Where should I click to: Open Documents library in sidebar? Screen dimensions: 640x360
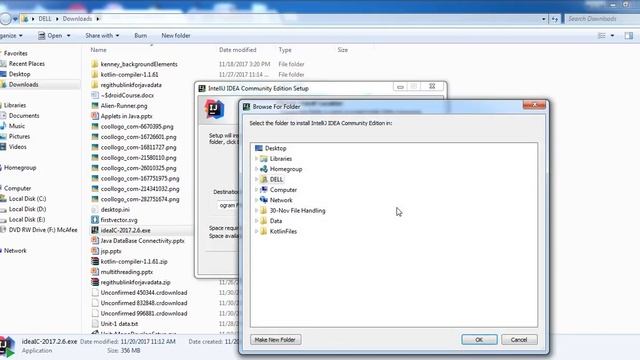[x=24, y=116]
